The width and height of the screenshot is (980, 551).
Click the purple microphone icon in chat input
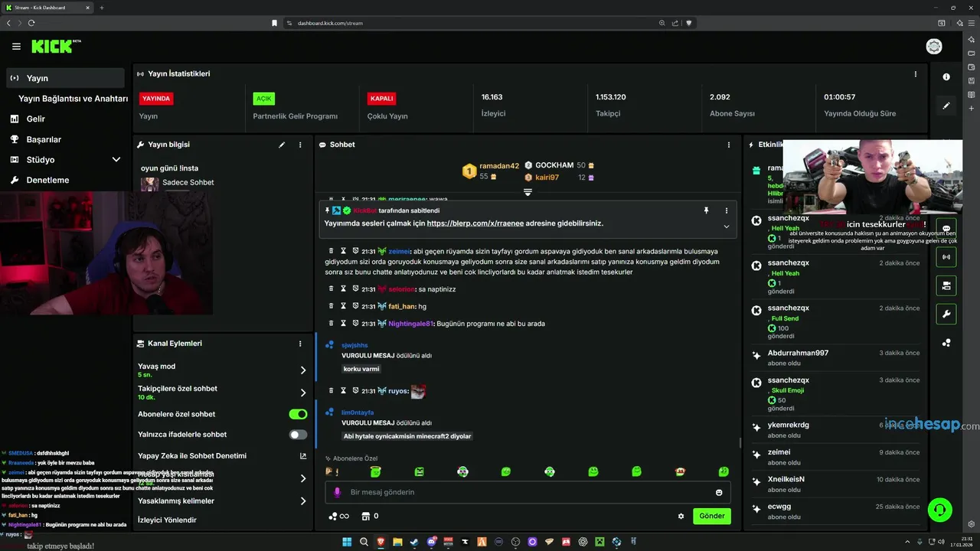tap(337, 492)
